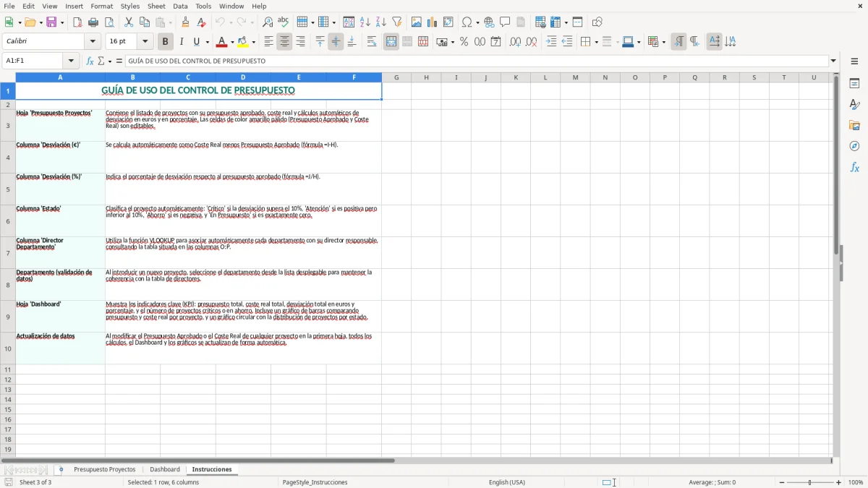Toggle Center Vertically alignment
868x488 pixels.
(336, 42)
